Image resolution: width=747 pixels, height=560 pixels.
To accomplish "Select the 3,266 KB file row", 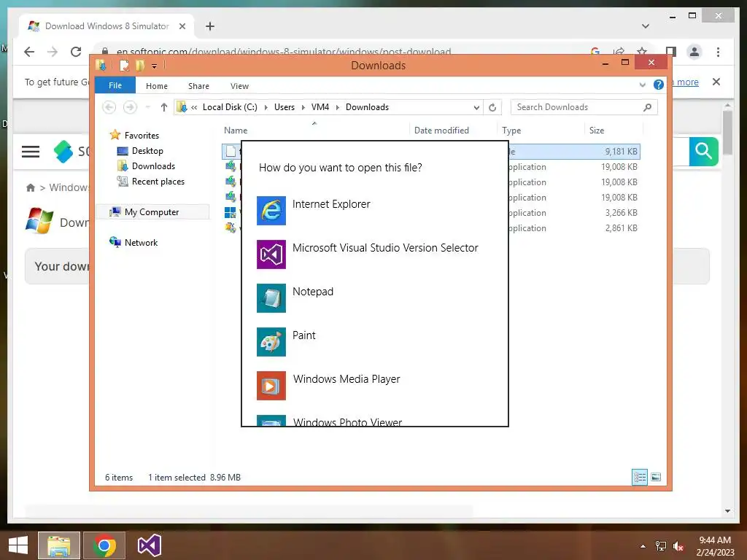I will 430,213.
